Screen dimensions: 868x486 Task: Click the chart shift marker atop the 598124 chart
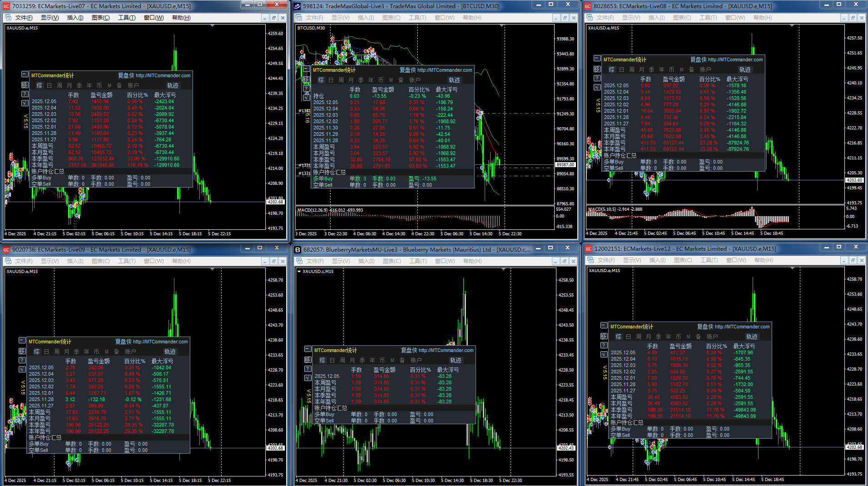(x=502, y=26)
